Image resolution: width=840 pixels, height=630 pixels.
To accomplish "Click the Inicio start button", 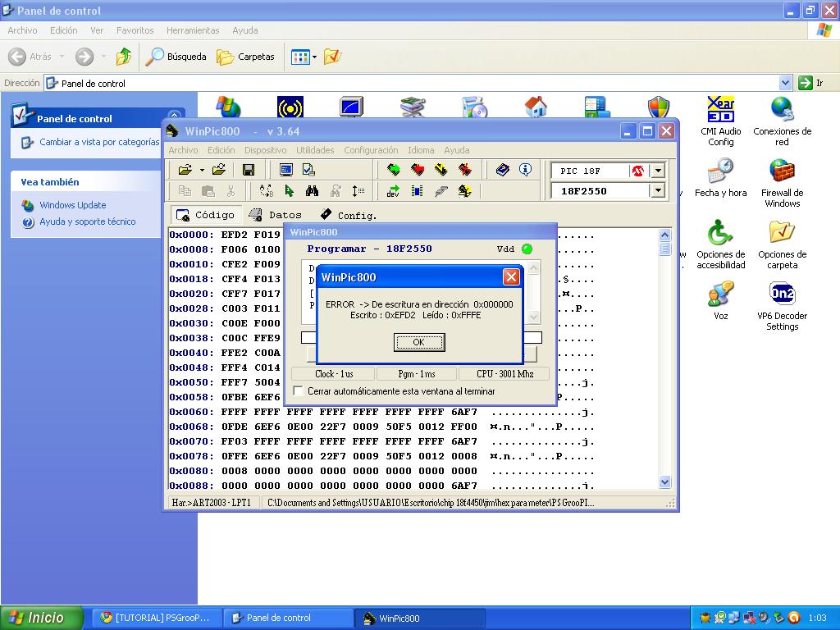I will 42,618.
